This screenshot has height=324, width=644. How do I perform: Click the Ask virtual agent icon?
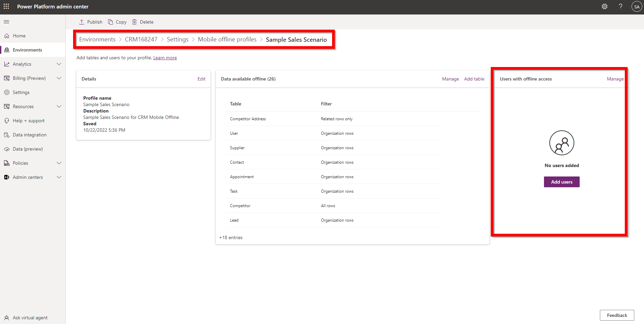[7, 318]
